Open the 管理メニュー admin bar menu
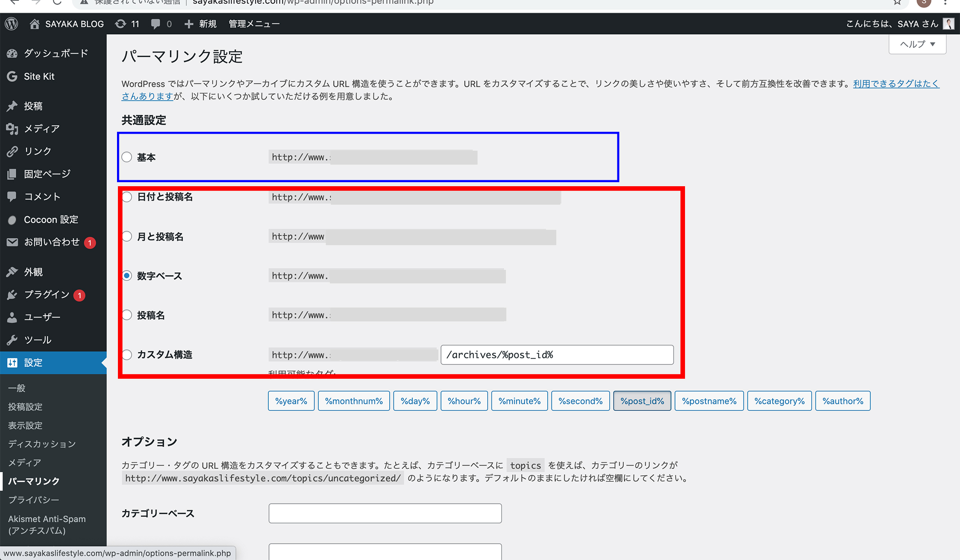The image size is (960, 560). click(x=254, y=24)
